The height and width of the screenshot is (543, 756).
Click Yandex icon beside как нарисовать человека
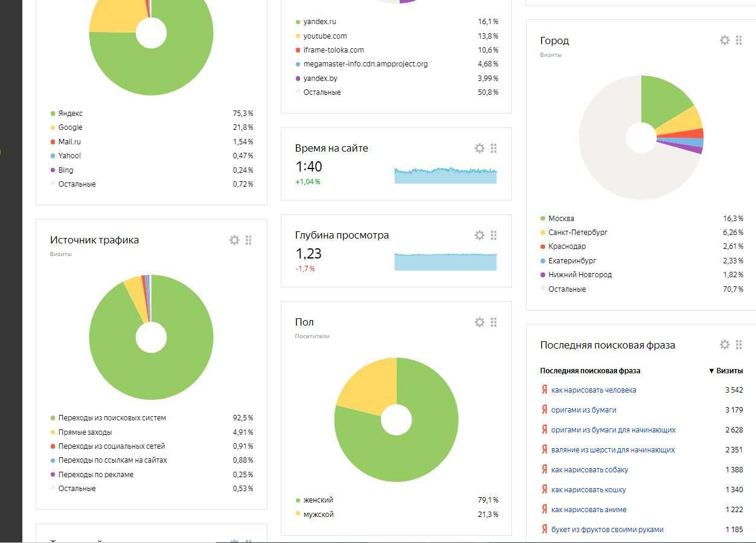click(x=544, y=390)
